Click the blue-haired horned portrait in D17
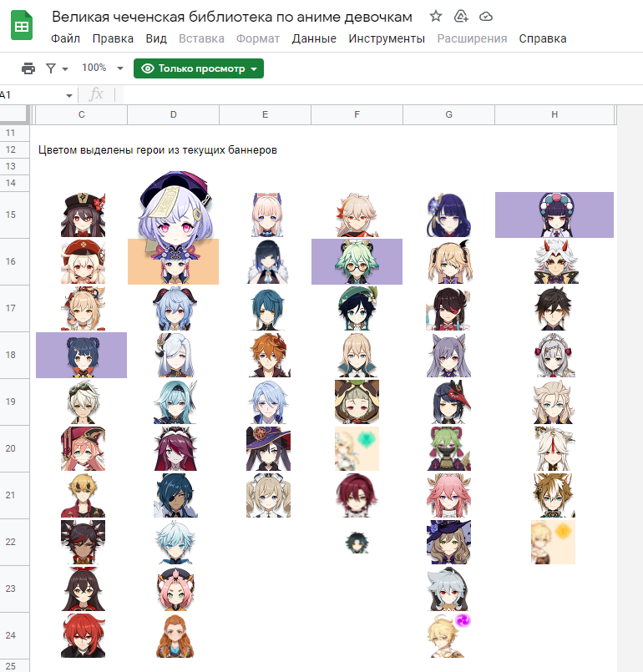 point(175,308)
